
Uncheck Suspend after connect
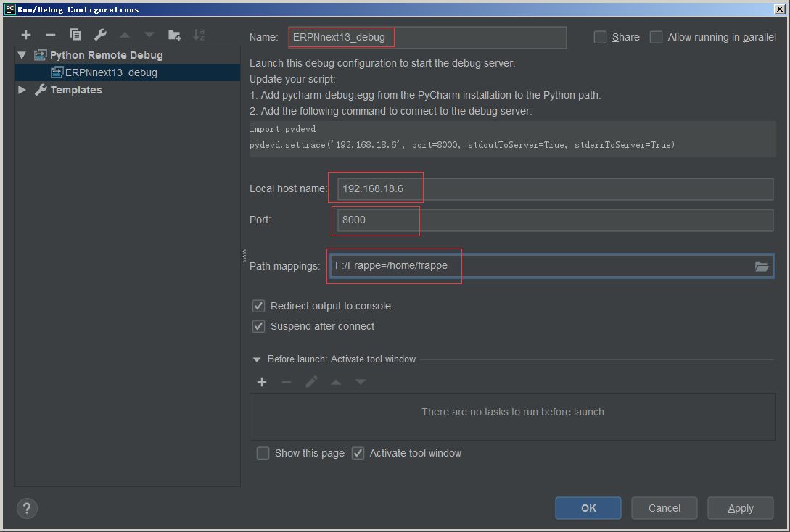258,326
